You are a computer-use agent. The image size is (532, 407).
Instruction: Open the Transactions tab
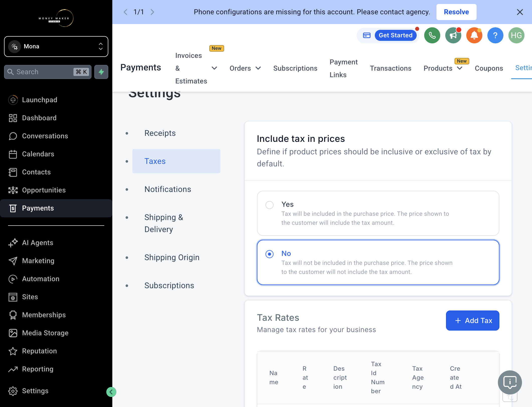tap(391, 68)
